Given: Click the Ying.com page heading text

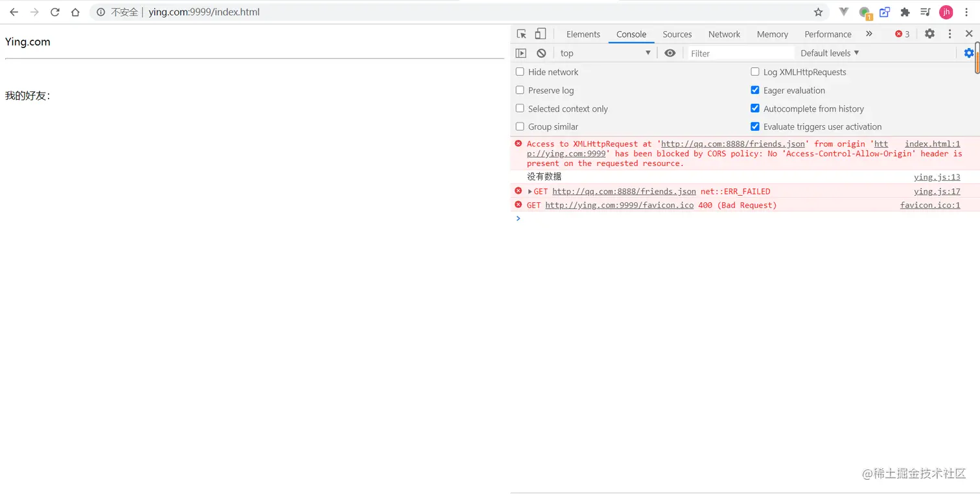Looking at the screenshot, I should [x=28, y=42].
